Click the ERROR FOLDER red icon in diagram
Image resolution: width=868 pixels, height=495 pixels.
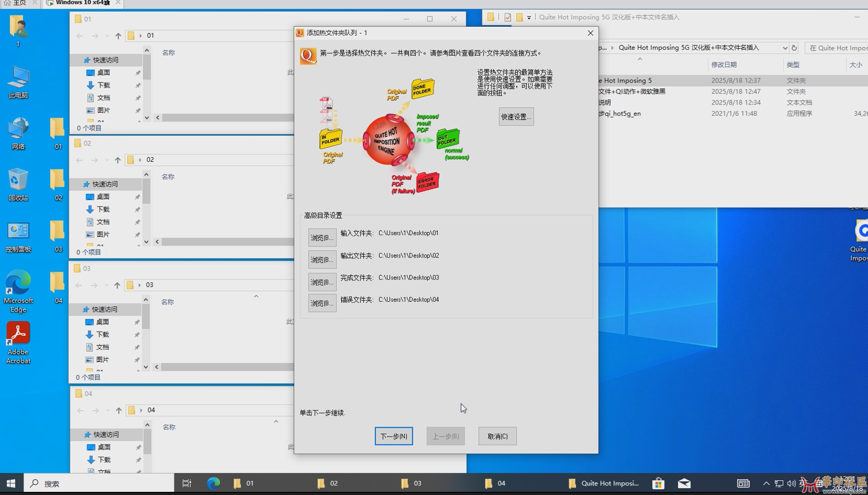click(x=427, y=182)
